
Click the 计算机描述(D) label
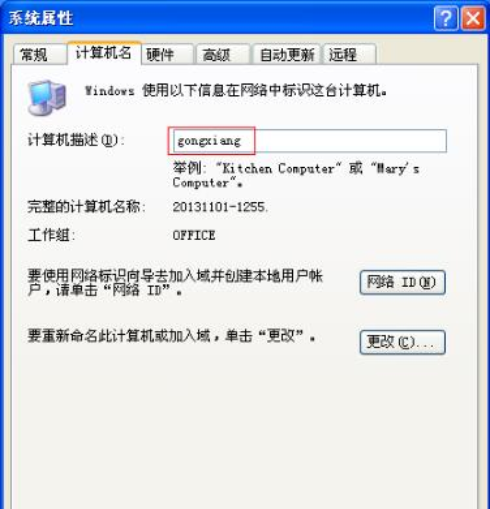pos(76,140)
